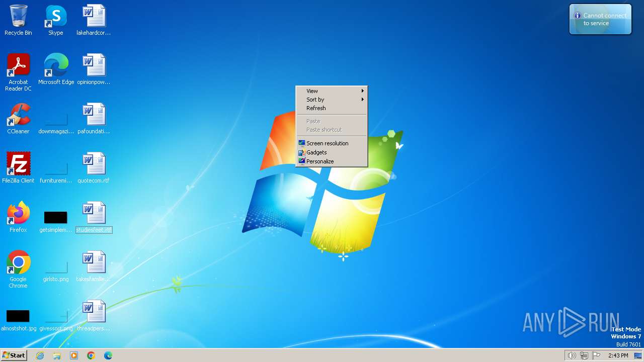Select the quotecom.rtf document icon
The width and height of the screenshot is (644, 362).
(x=94, y=168)
